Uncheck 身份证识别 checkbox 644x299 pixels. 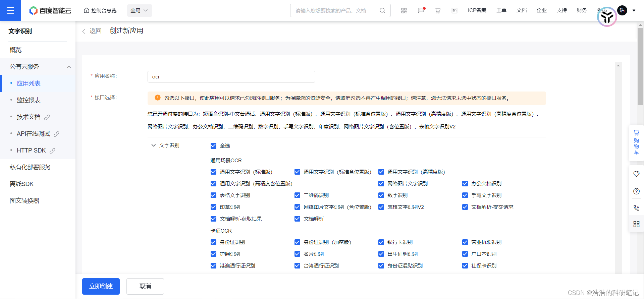(213, 242)
